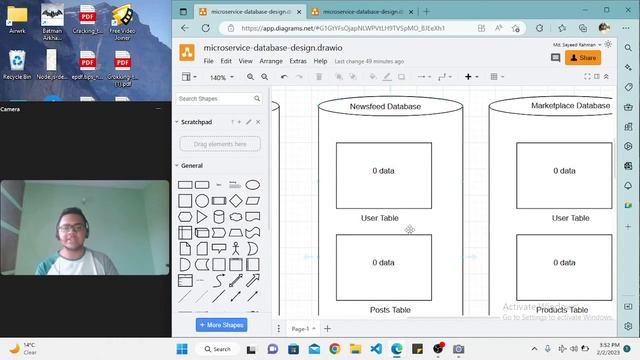Click the zoom in magnifier in toolbar
The height and width of the screenshot is (360, 640).
(250, 77)
